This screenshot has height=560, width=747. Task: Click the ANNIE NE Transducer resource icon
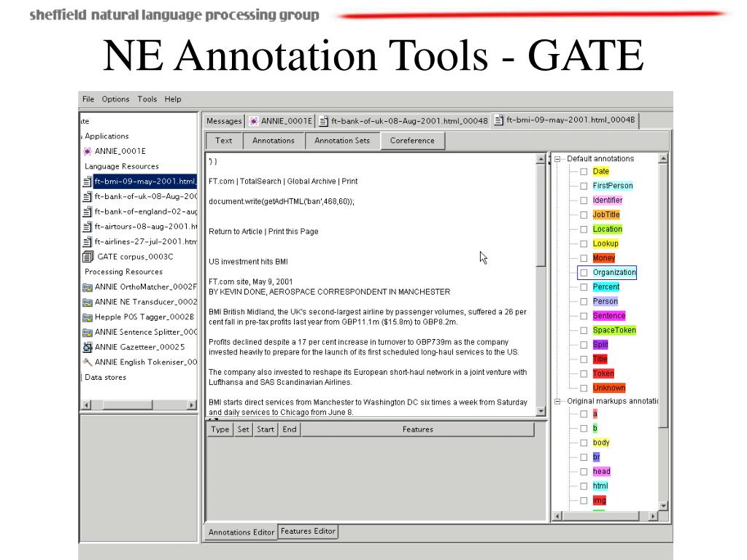coord(88,303)
